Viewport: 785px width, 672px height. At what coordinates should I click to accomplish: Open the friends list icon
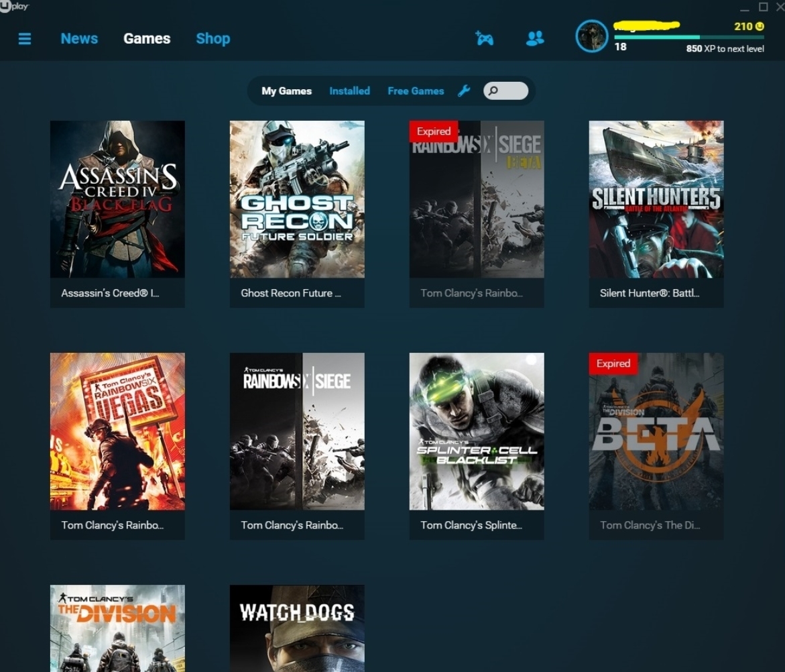tap(535, 38)
